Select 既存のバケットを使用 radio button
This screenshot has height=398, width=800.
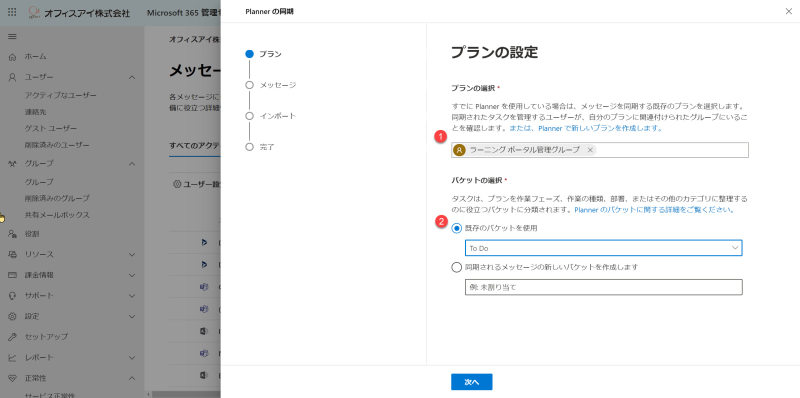click(x=457, y=228)
